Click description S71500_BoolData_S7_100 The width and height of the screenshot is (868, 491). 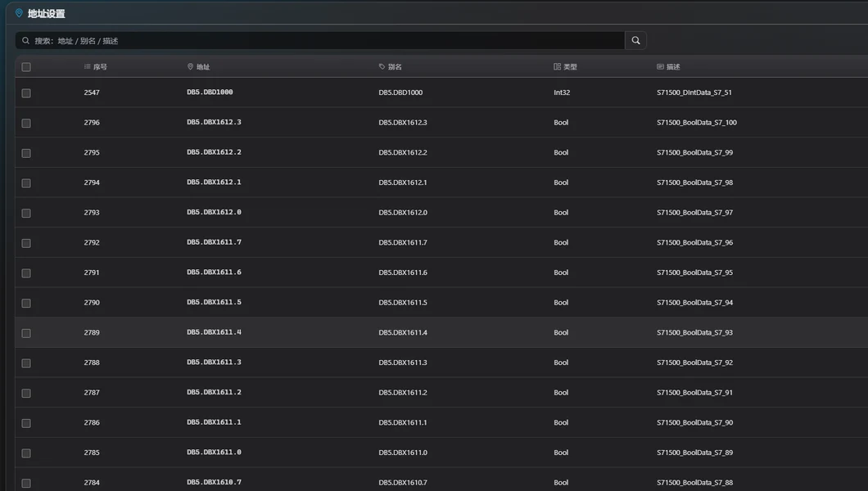point(697,122)
